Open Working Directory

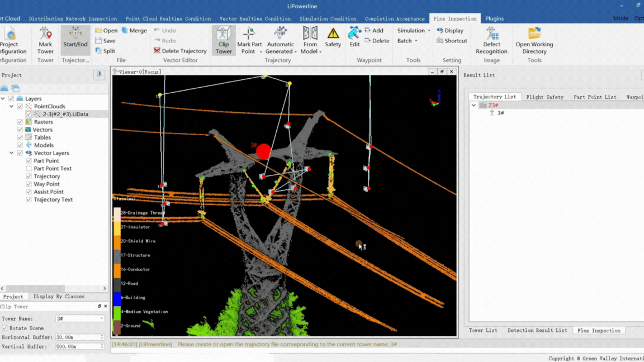click(534, 40)
